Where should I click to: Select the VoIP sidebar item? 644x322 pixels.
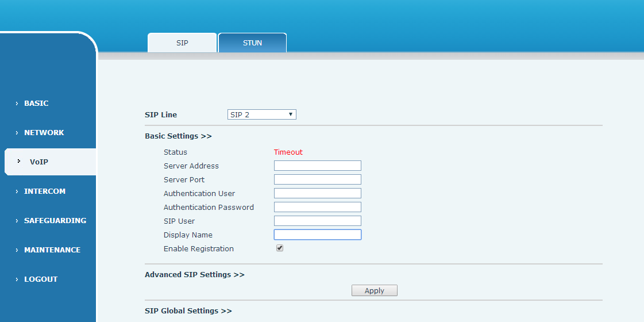point(39,162)
